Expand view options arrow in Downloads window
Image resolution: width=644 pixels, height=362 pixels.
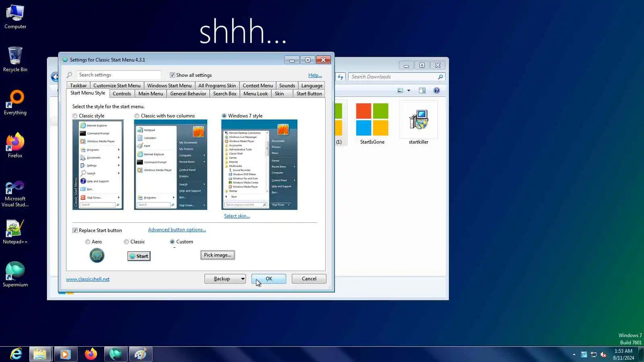pos(409,90)
